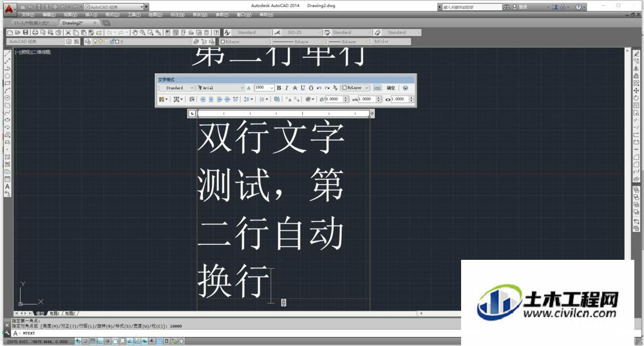This screenshot has width=644, height=346.
Task: Click 确定 to confirm text
Action: [x=391, y=87]
